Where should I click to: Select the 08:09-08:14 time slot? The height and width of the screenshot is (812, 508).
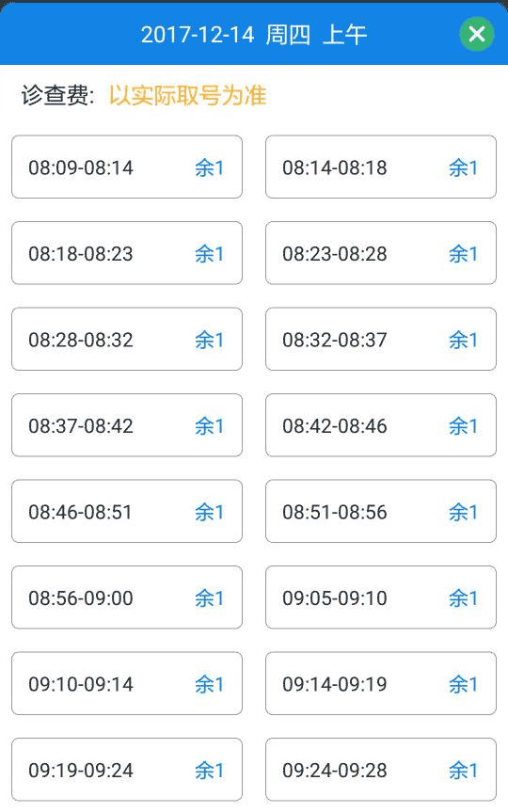point(127,167)
